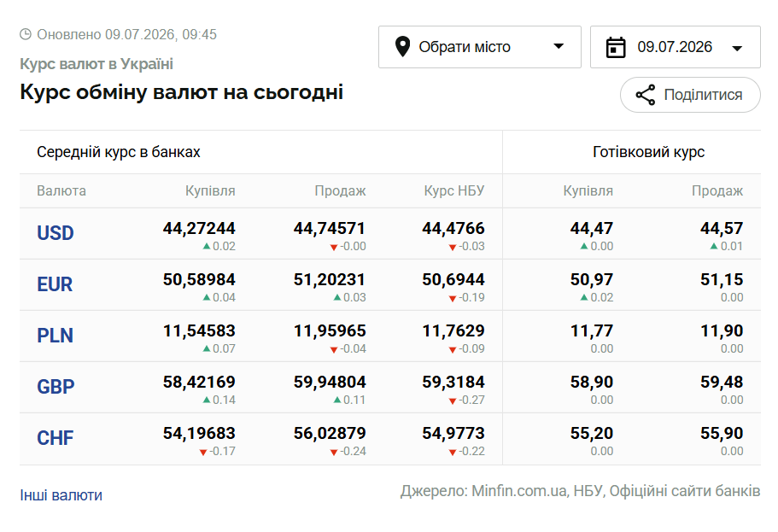Click the "Готівковий курс" header
778x532 pixels.
pyautogui.click(x=648, y=152)
